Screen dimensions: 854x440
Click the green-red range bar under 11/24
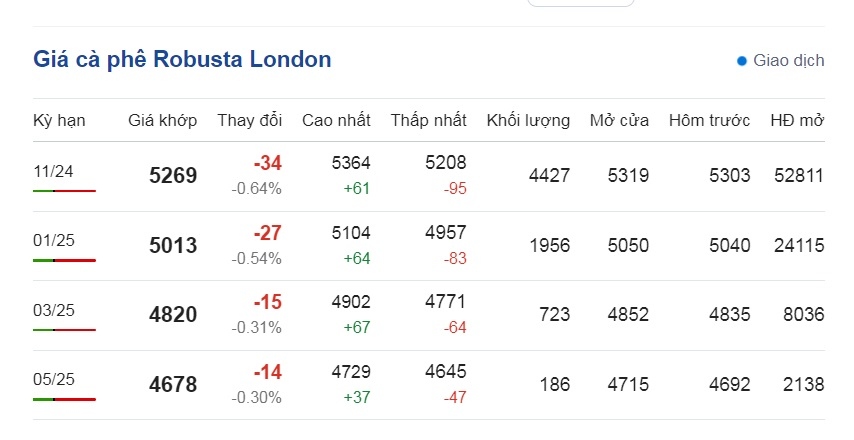click(x=64, y=191)
